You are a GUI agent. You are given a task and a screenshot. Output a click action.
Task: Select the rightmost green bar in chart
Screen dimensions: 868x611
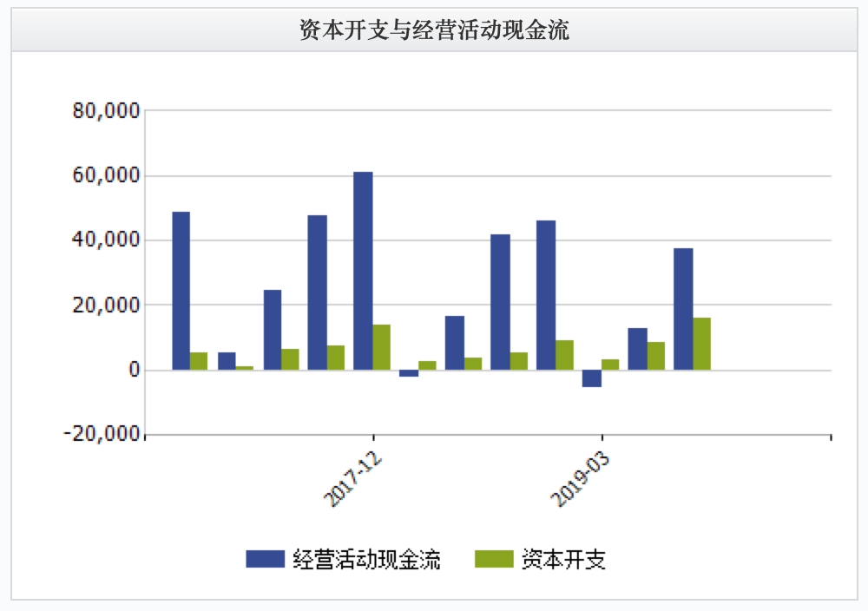pos(701,344)
